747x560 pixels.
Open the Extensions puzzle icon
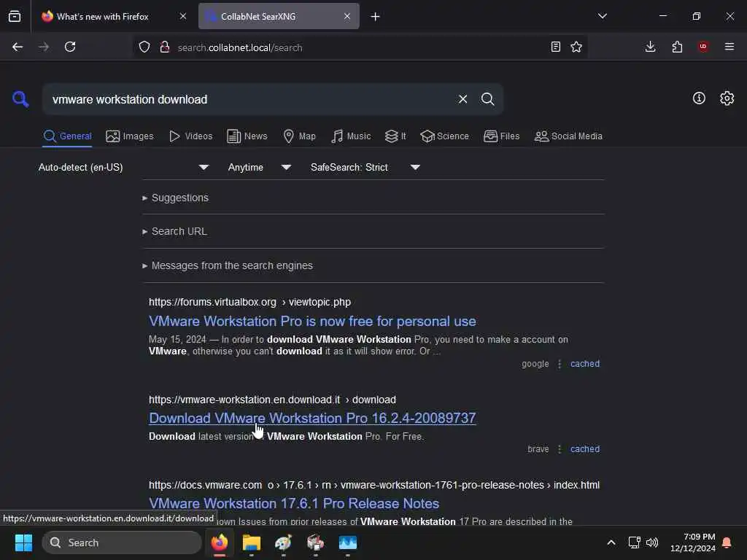[x=677, y=47]
